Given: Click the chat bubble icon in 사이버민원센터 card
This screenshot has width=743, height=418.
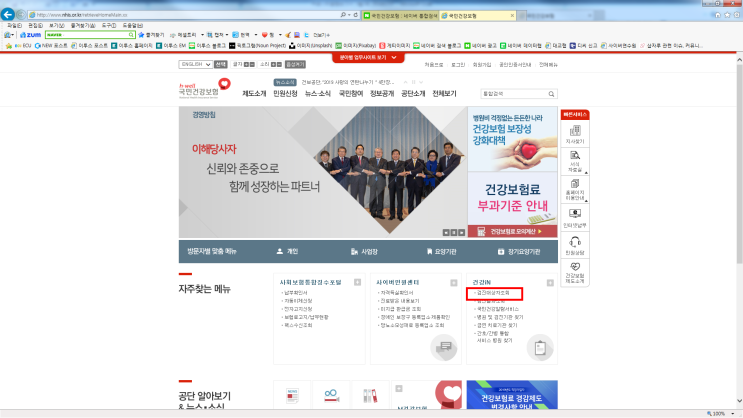Looking at the screenshot, I should click(444, 347).
